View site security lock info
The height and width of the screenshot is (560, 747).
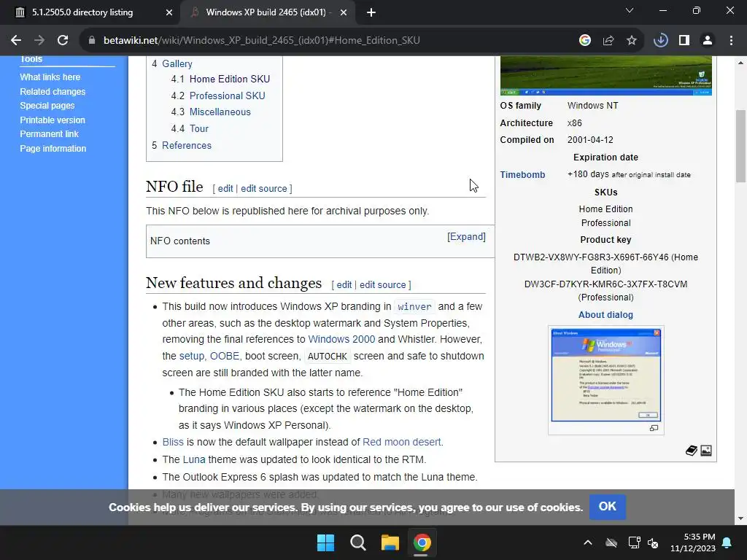(92, 41)
